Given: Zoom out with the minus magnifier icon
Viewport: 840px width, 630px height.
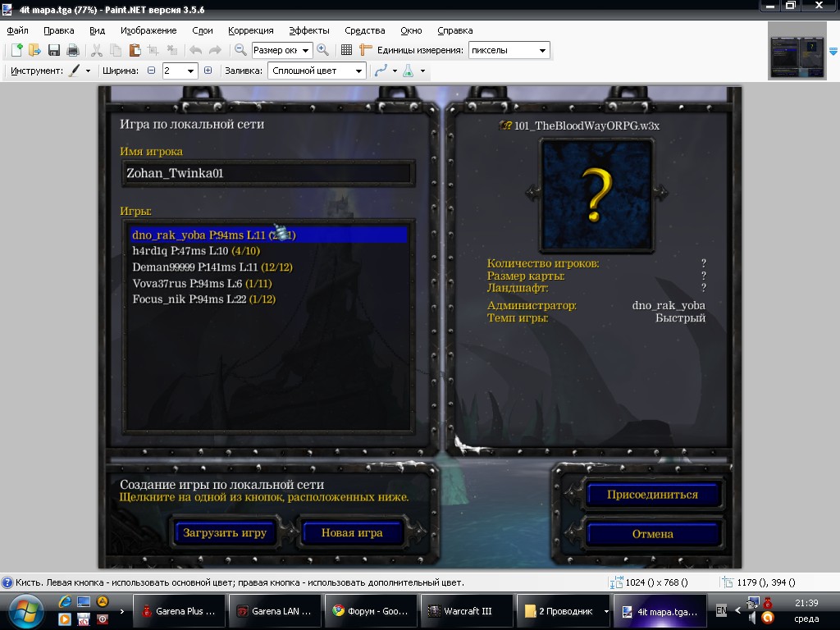Looking at the screenshot, I should pyautogui.click(x=240, y=50).
